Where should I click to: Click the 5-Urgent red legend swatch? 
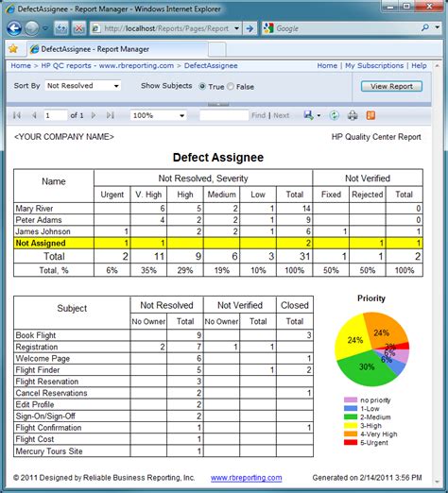coord(351,442)
